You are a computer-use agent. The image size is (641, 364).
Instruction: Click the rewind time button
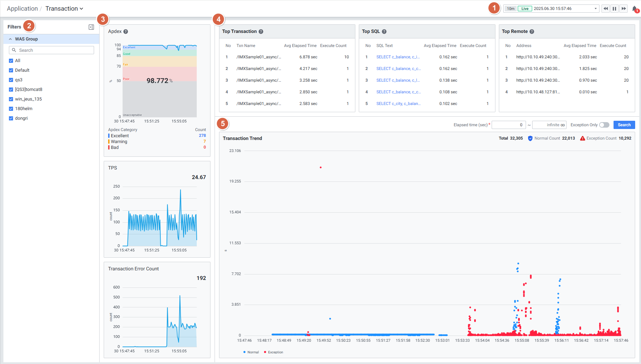pos(606,9)
